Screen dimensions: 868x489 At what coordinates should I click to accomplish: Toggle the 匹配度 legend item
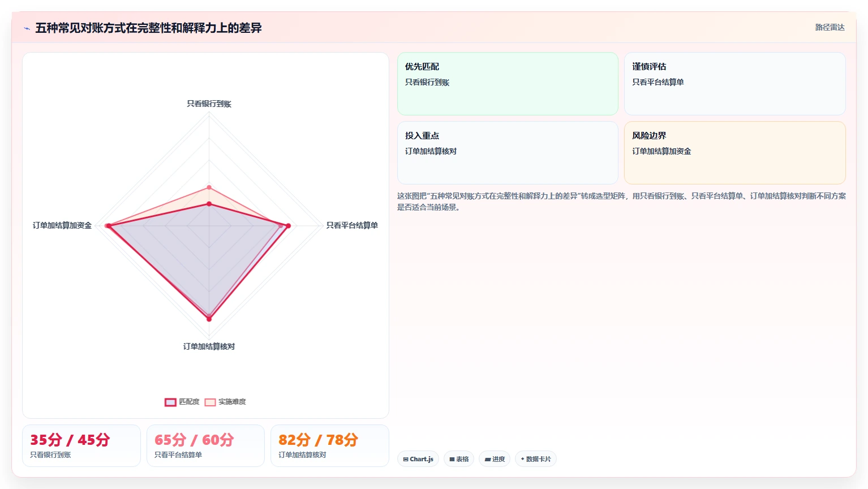coord(182,402)
